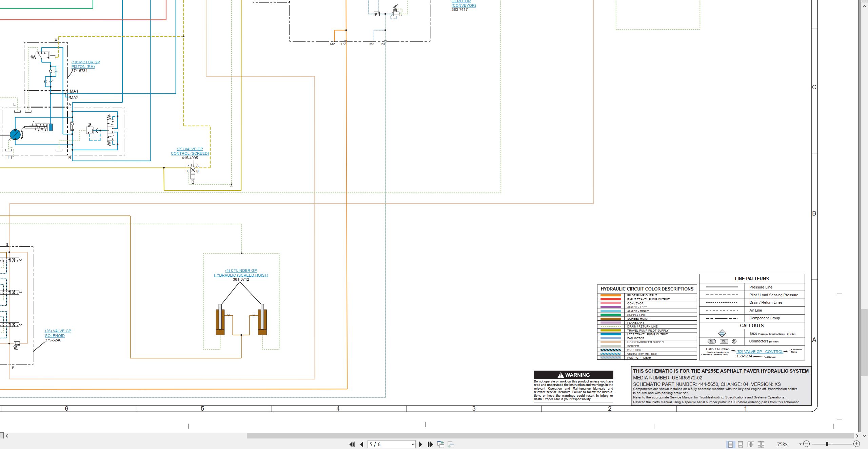Click the next view icon
Screen dimensions: 868x449
(x=451, y=444)
